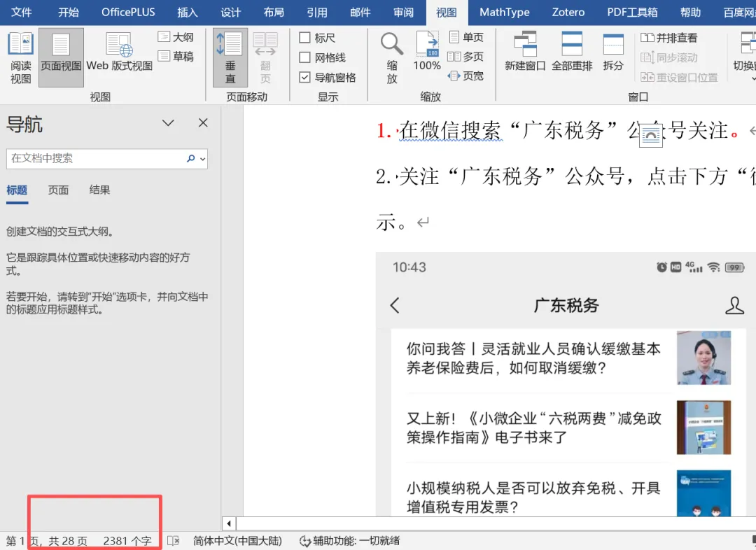Click word count 2381 个字
The height and width of the screenshot is (550, 756).
127,542
